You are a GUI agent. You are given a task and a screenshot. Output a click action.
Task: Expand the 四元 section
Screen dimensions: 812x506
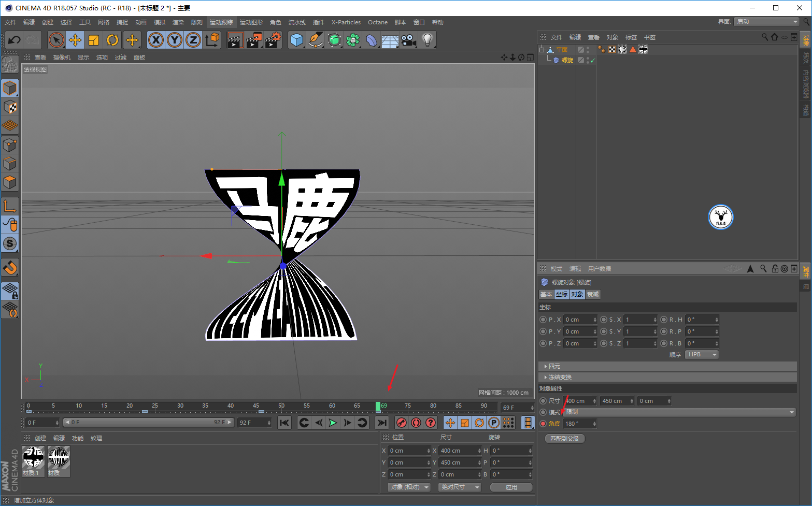pyautogui.click(x=667, y=366)
